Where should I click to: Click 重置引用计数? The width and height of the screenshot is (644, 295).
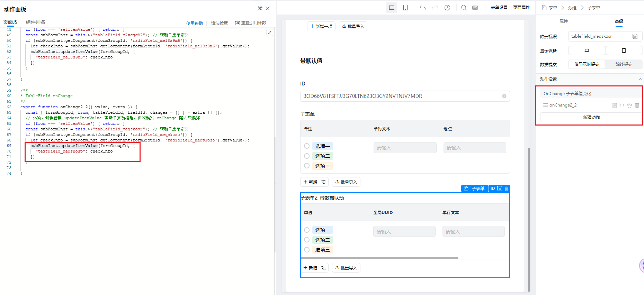[x=251, y=23]
